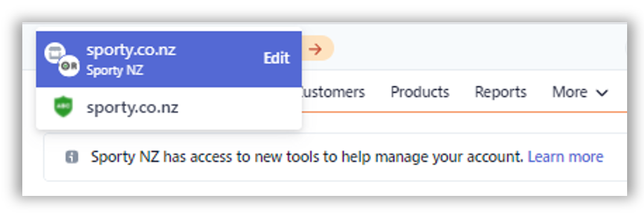Click the Sporty NZ subtitle in the blue row

pyautogui.click(x=115, y=71)
